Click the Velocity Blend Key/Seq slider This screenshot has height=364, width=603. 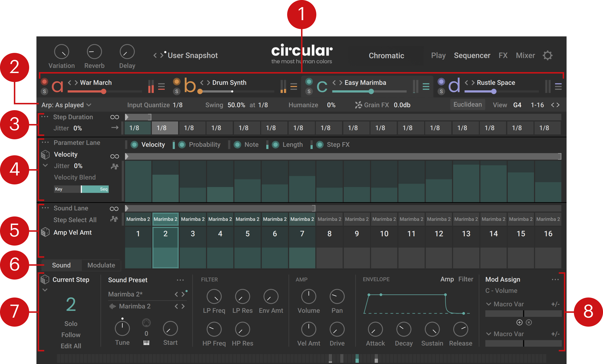coord(81,189)
